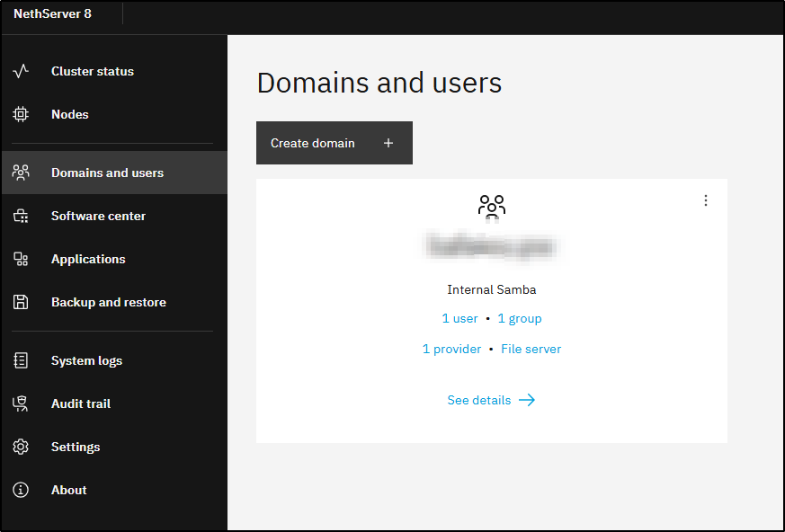Click the Domains and users page heading
The image size is (785, 532).
379,83
